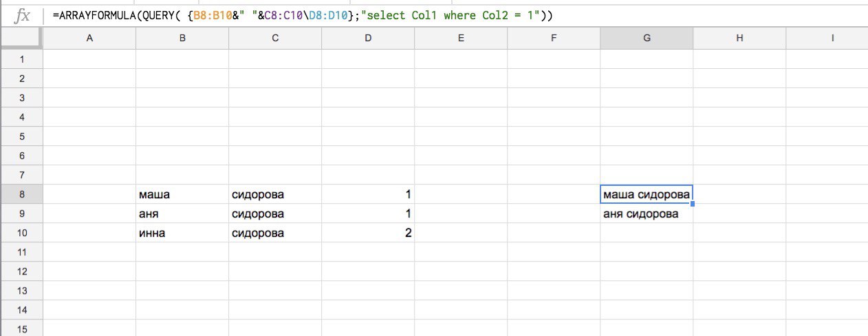Click the fx function icon
The image size is (868, 336).
click(22, 15)
